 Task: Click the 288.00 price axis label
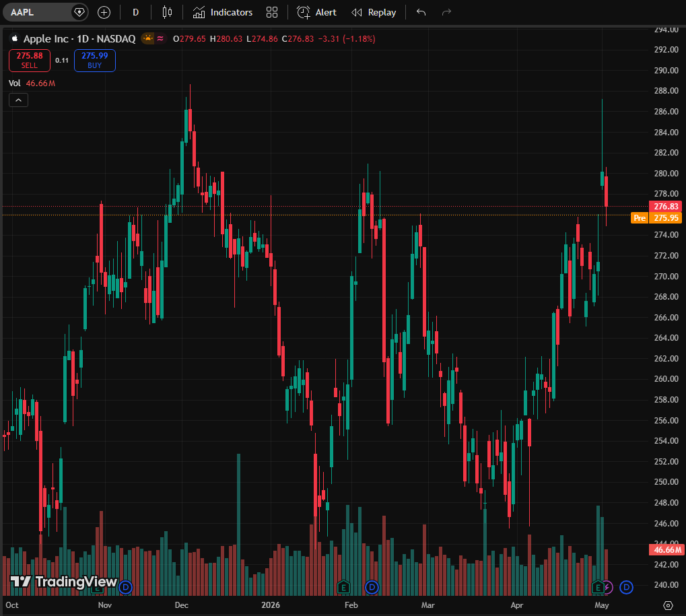pos(666,91)
